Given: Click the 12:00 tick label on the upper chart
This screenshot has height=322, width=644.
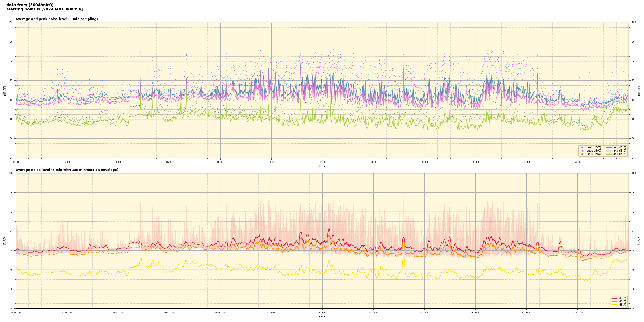Looking at the screenshot, I should pos(322,162).
